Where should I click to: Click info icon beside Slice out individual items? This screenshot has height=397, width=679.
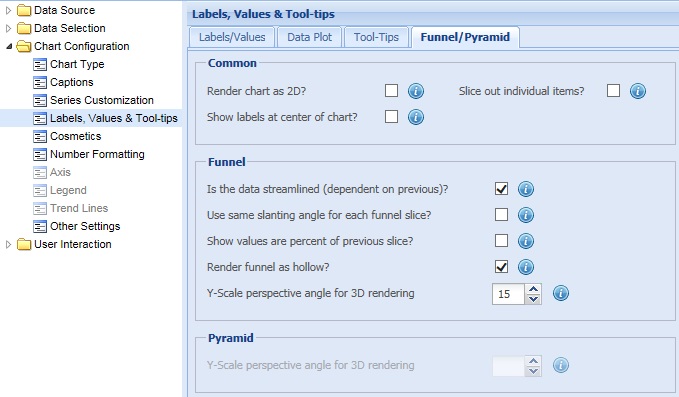coord(637,91)
